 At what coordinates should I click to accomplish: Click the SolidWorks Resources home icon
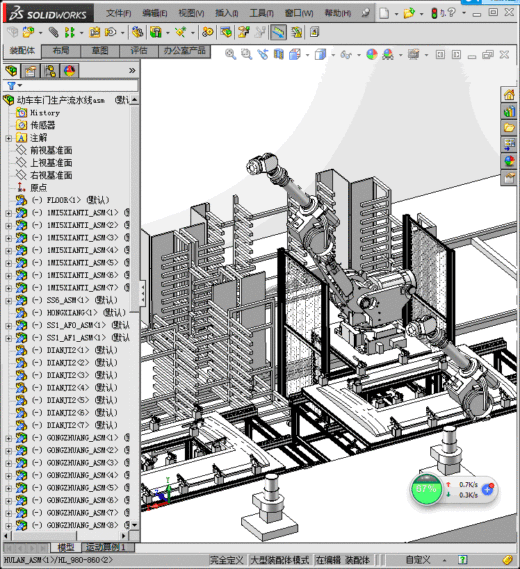click(x=509, y=95)
